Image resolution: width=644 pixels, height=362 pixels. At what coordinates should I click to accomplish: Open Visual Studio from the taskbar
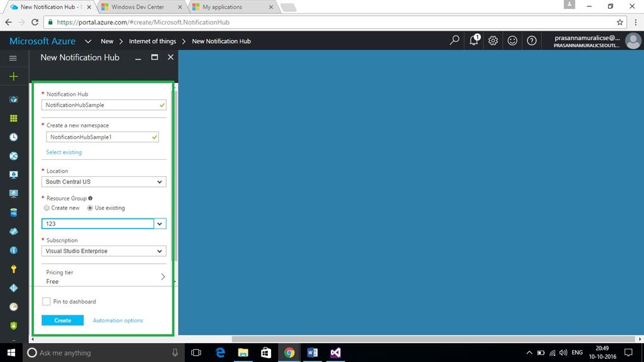click(336, 353)
